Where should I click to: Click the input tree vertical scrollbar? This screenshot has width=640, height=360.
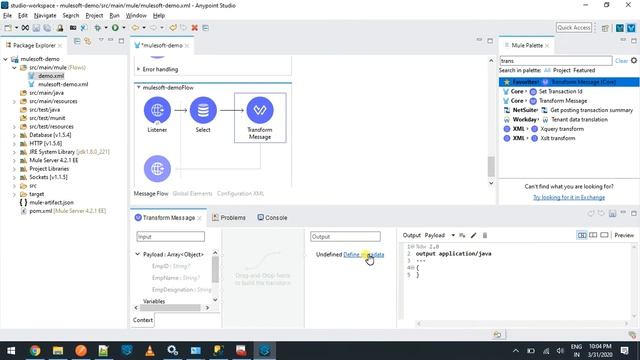(x=215, y=269)
